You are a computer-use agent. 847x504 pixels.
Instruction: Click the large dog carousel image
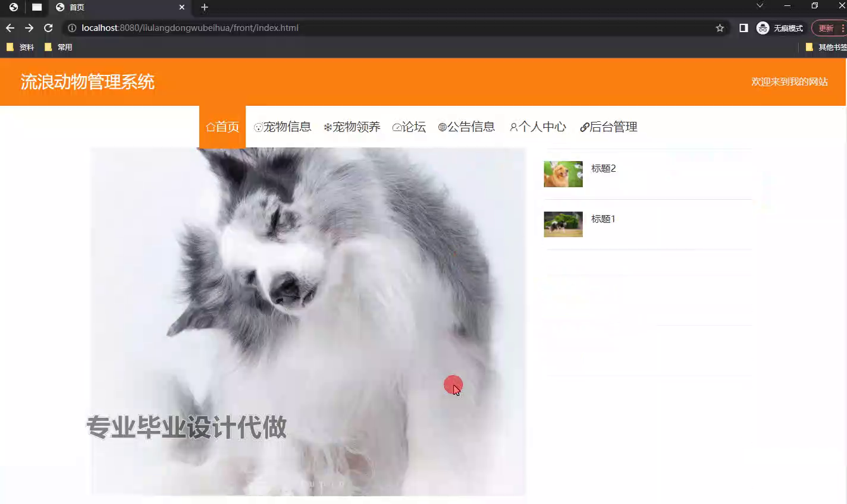308,322
